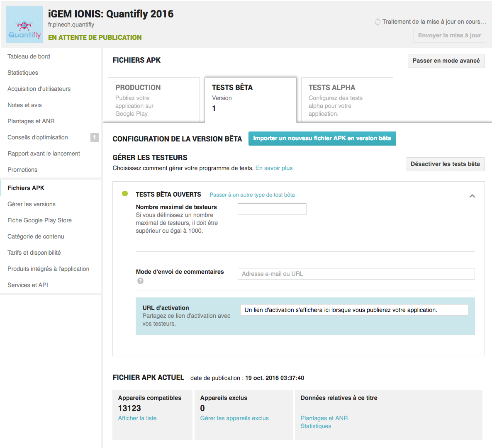
Task: Click the Quantifly app logo thumbnail
Action: point(24,24)
